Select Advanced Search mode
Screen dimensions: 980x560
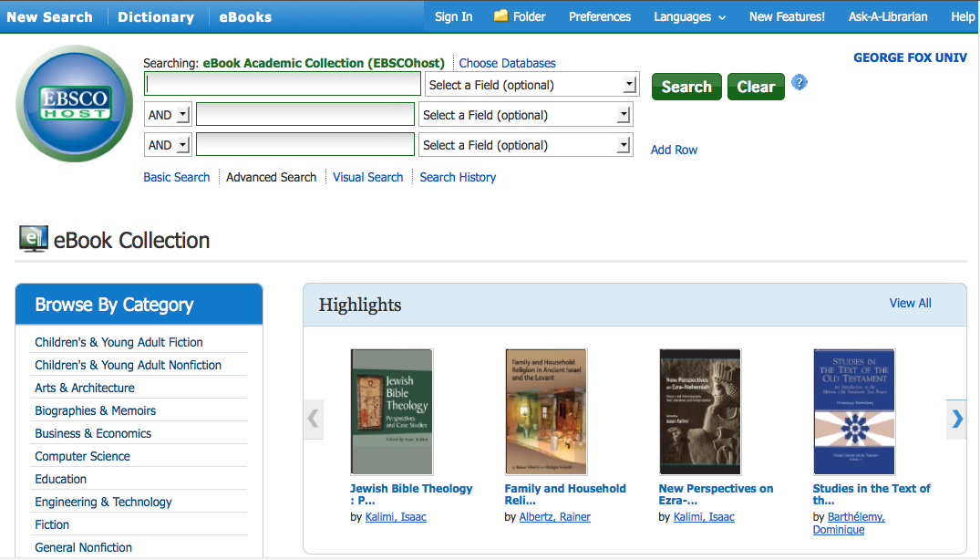pyautogui.click(x=272, y=177)
